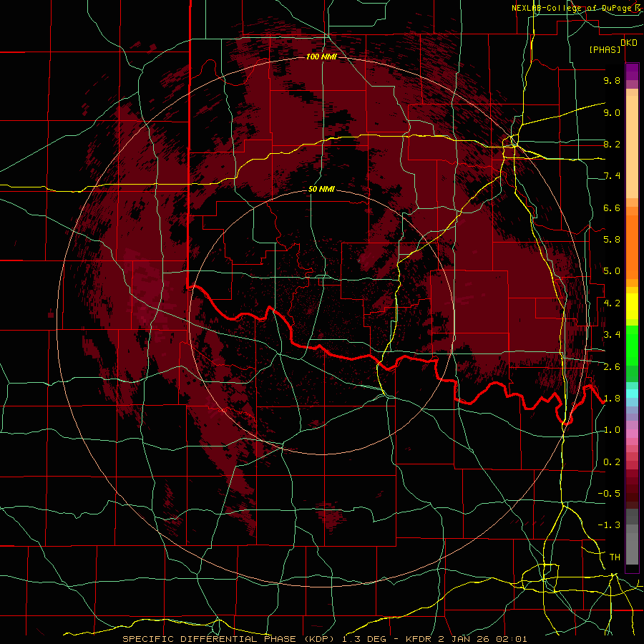Click the 3.4 scale value

612,335
